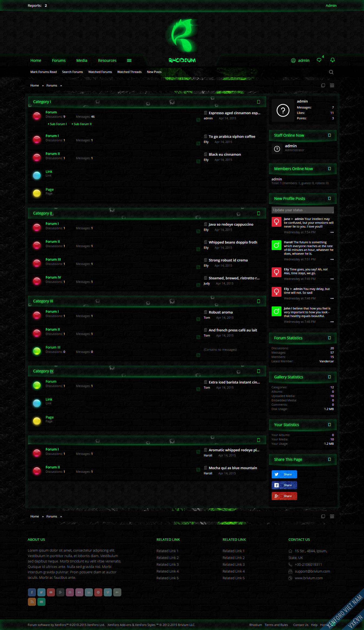Select Mark Forums Read sub-menu item
Viewport: 364px width, 630px height.
(x=44, y=72)
